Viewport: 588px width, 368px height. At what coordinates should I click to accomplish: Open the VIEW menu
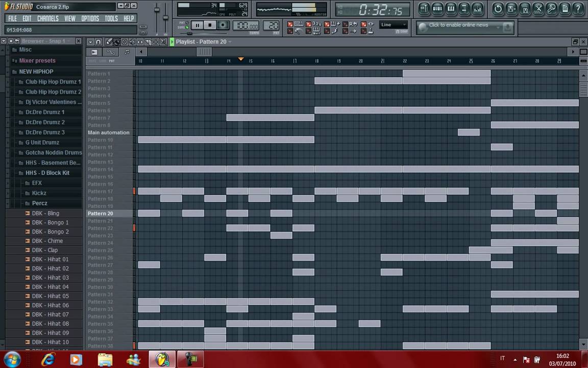coord(70,18)
